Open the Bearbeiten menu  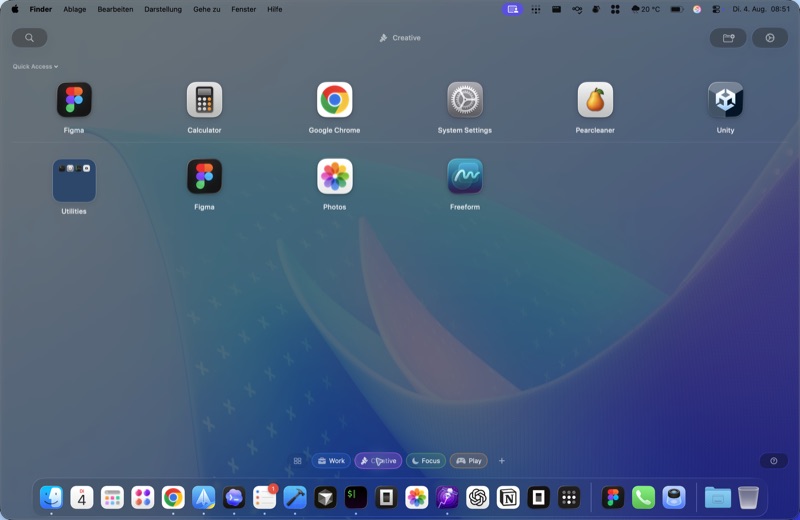[115, 9]
